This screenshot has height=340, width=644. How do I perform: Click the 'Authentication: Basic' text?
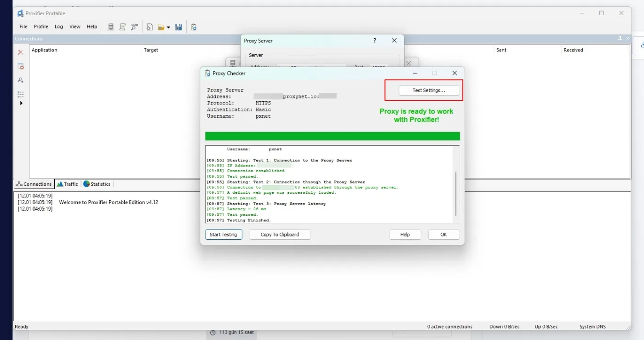click(x=239, y=109)
